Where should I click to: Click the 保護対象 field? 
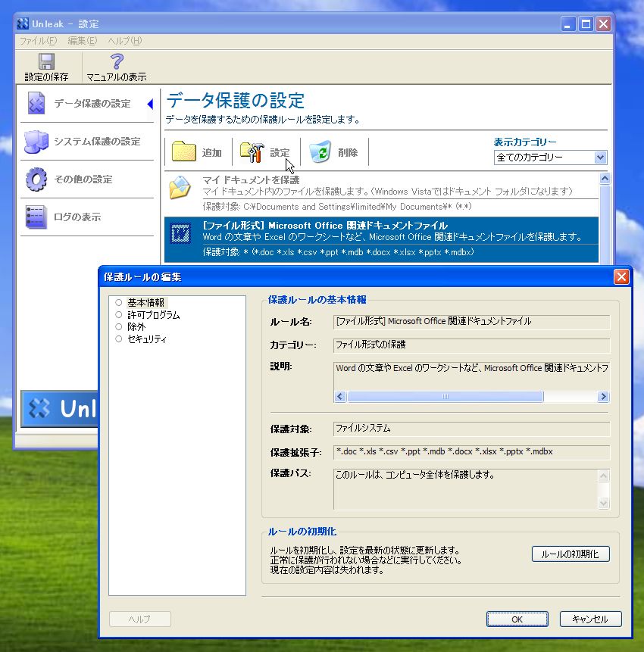click(471, 429)
